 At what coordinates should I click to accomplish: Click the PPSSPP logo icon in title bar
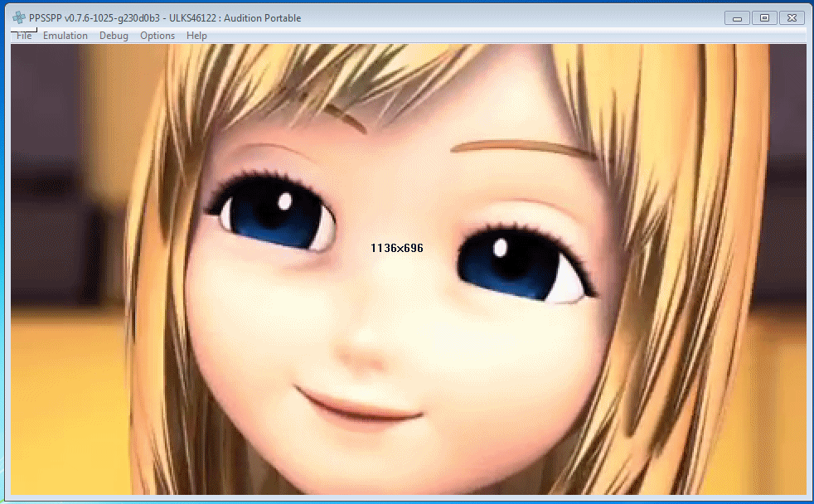19,18
